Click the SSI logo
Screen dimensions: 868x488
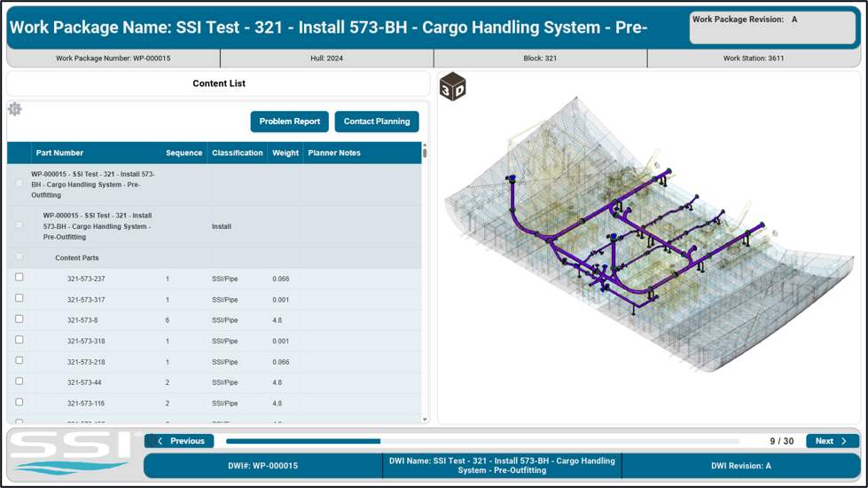click(x=72, y=453)
